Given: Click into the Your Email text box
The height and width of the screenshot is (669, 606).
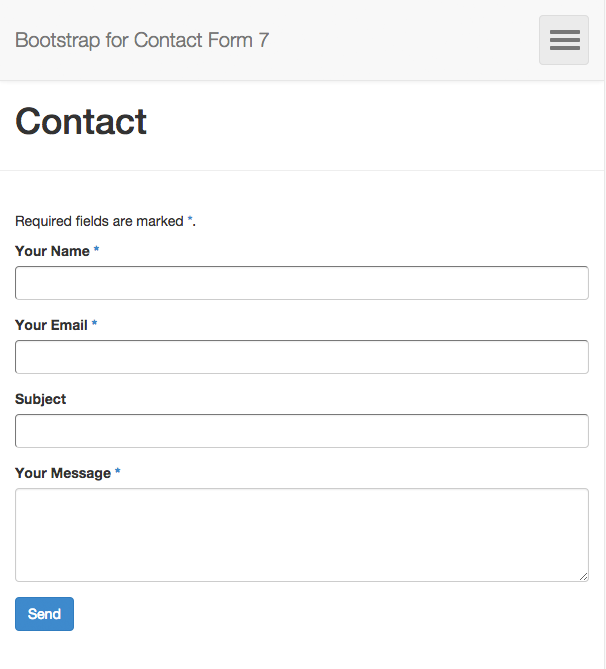Looking at the screenshot, I should click(301, 357).
